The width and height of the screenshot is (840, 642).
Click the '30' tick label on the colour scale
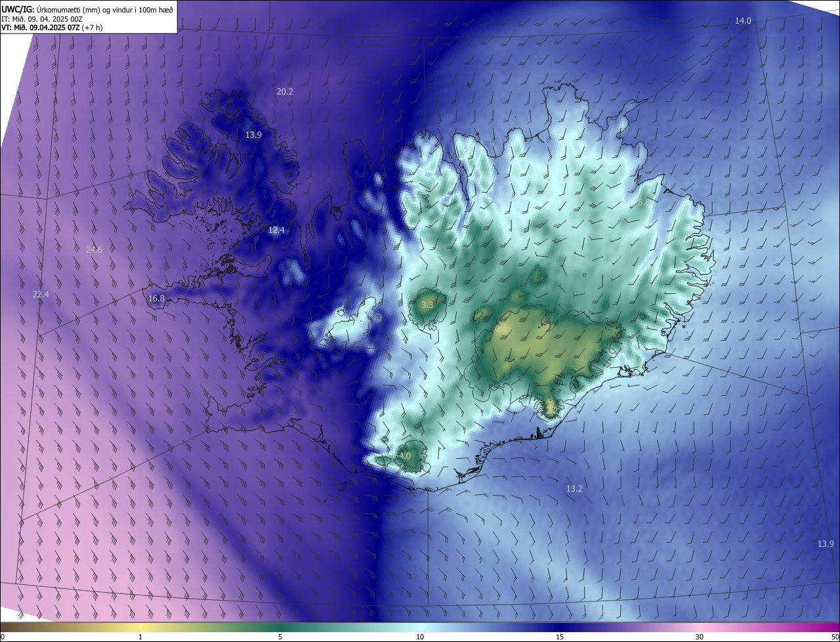pyautogui.click(x=700, y=637)
